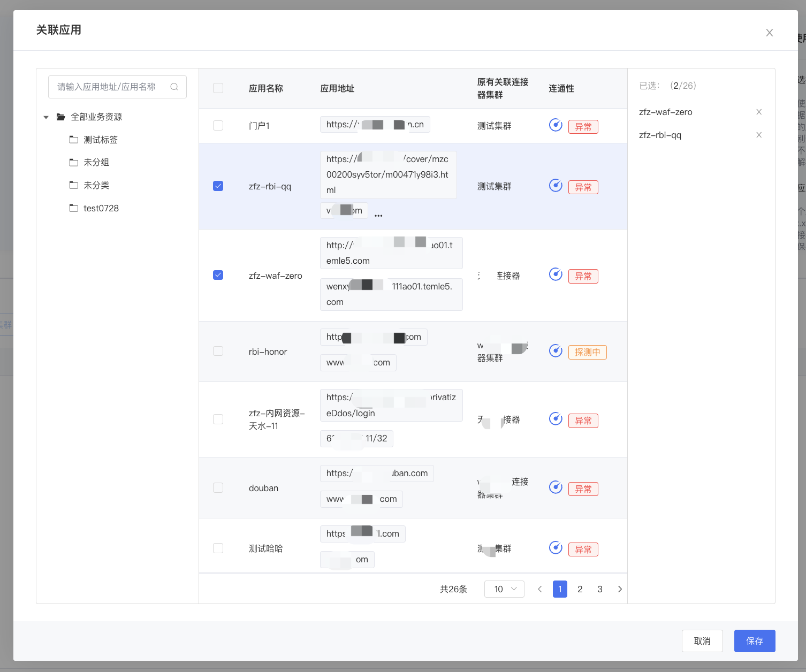This screenshot has height=672, width=806.
Task: Click the 探测中 status tag for rbi-honor
Action: coord(588,352)
